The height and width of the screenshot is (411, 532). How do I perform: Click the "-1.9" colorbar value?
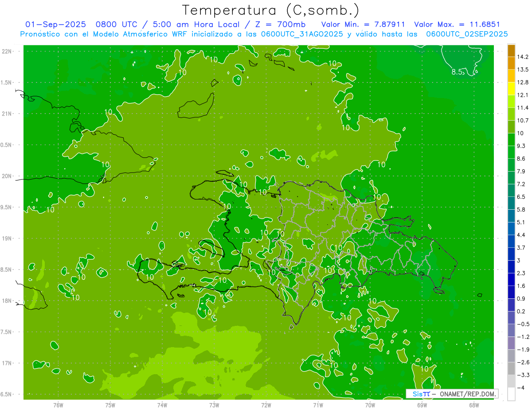[523, 349]
